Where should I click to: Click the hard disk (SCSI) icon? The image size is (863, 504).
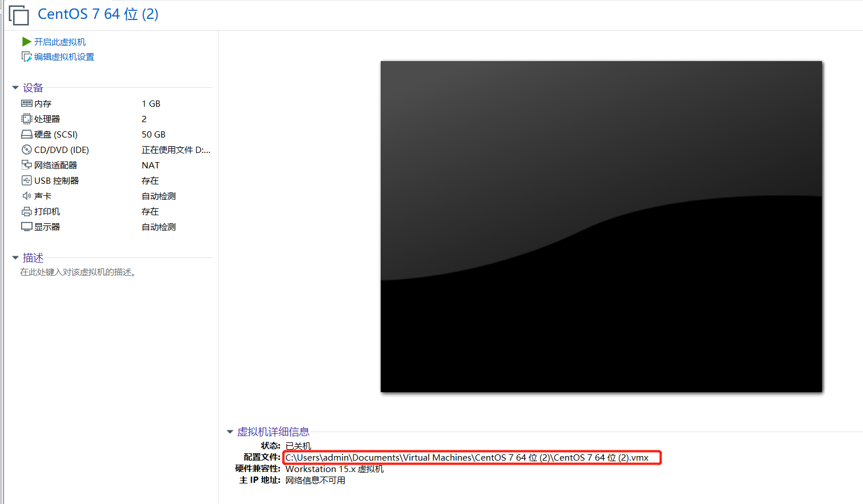[x=27, y=134]
